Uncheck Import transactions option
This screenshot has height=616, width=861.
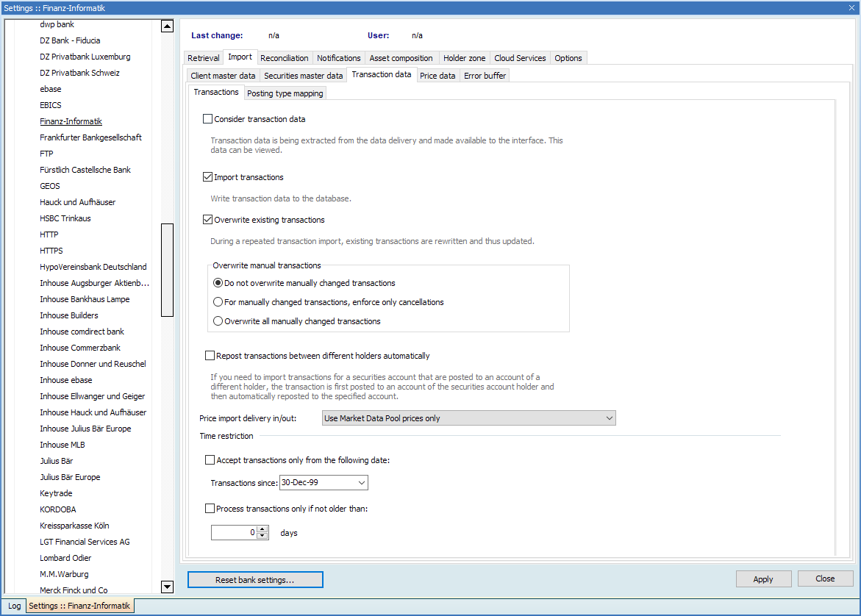pos(207,177)
